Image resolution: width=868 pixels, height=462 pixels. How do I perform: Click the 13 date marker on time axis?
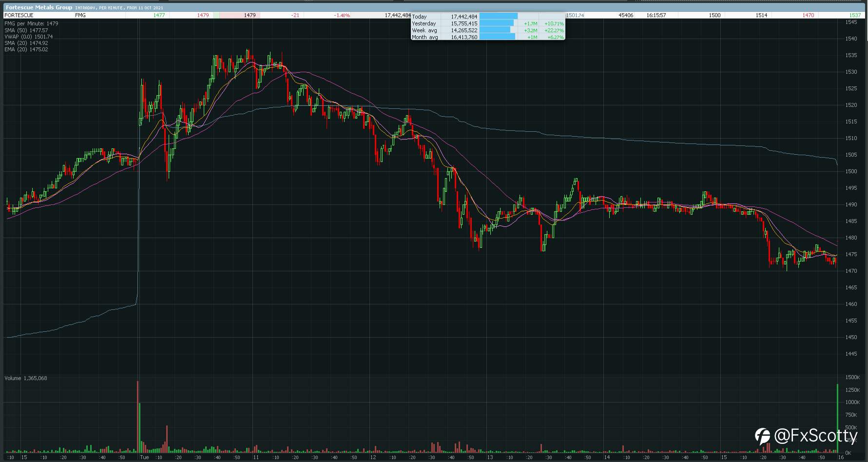click(x=490, y=458)
